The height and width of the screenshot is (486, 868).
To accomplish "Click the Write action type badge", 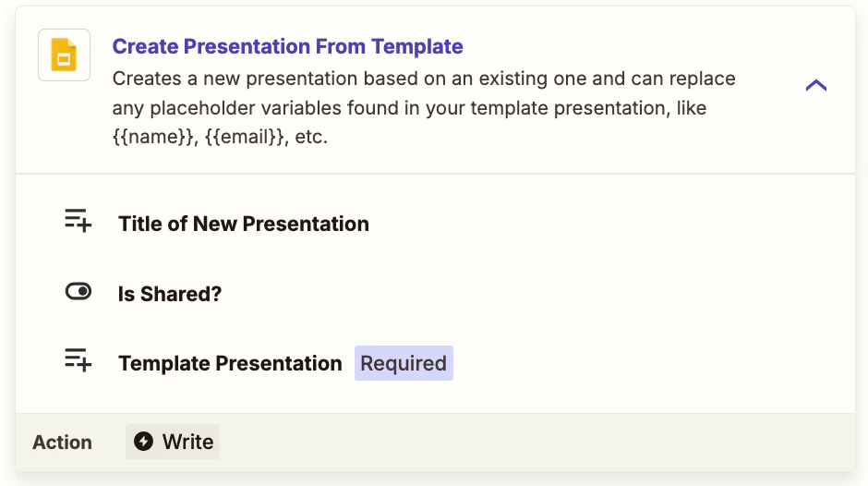I will 173,442.
